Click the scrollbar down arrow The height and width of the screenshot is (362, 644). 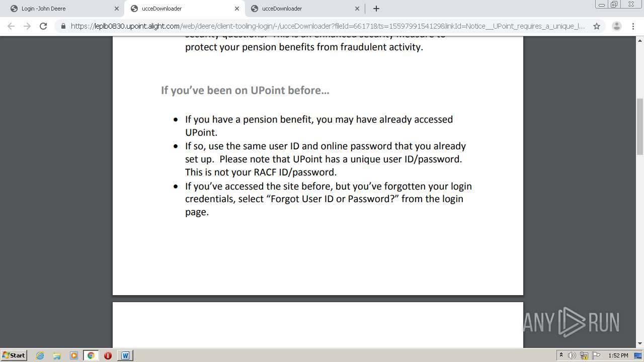point(640,343)
